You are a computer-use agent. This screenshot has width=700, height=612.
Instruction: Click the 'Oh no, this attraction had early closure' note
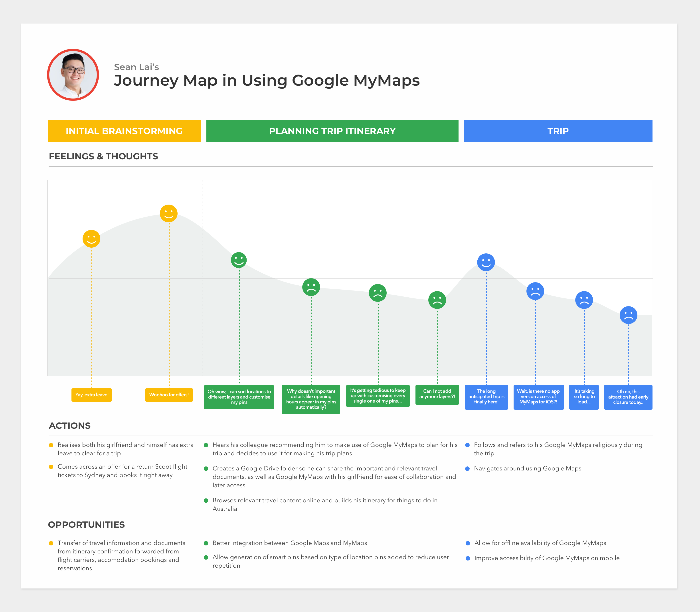pos(628,397)
